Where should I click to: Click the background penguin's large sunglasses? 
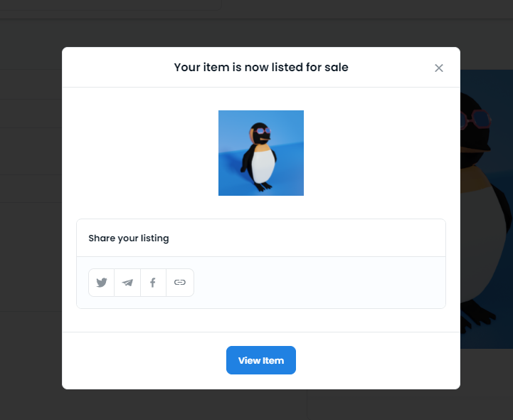click(476, 120)
